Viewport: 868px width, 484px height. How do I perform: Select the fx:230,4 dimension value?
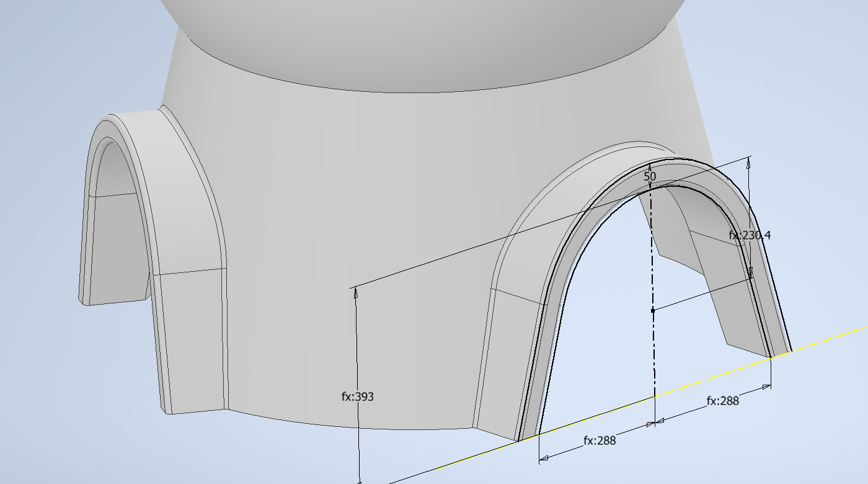pyautogui.click(x=749, y=235)
